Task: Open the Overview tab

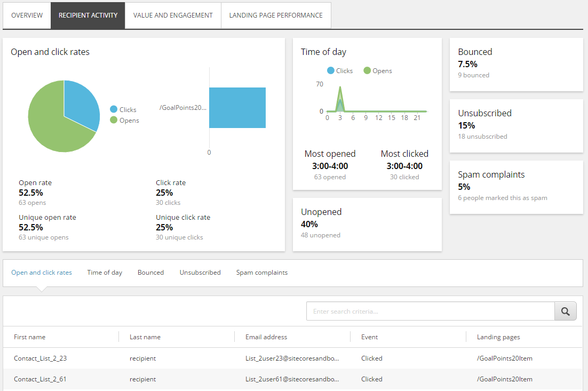Action: pyautogui.click(x=27, y=15)
